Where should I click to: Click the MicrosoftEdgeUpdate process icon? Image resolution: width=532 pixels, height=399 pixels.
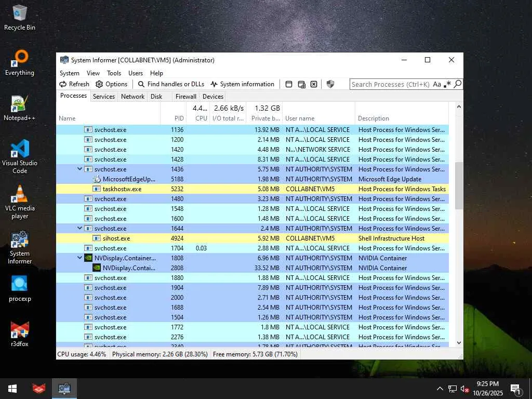pos(97,179)
